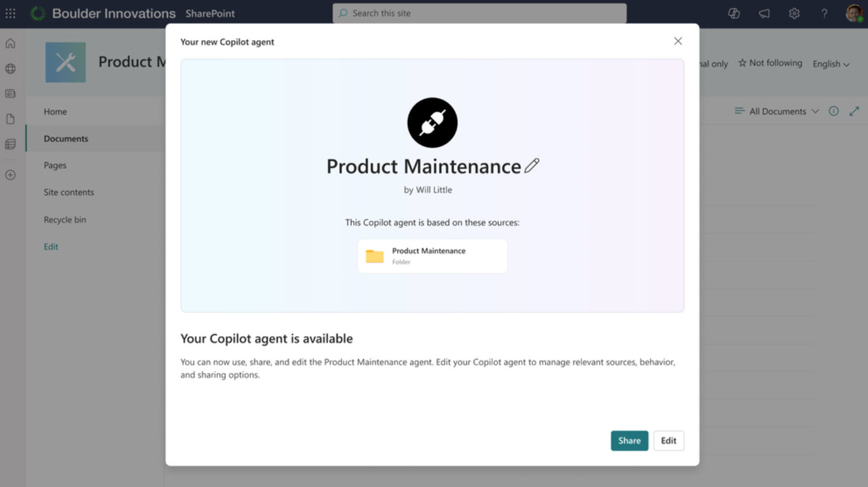868x487 pixels.
Task: Expand content to full screen
Action: pos(854,111)
